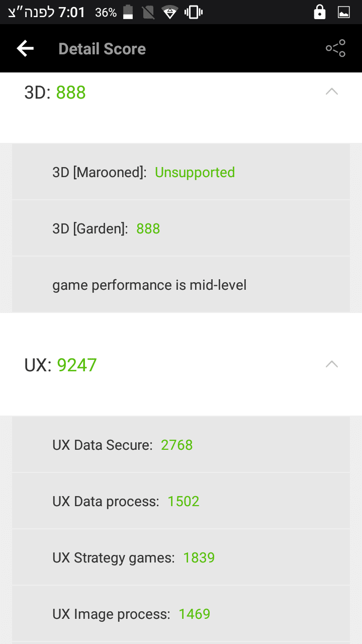Tap the lock icon in status bar
Viewport: 362px width, 644px height.
[319, 12]
